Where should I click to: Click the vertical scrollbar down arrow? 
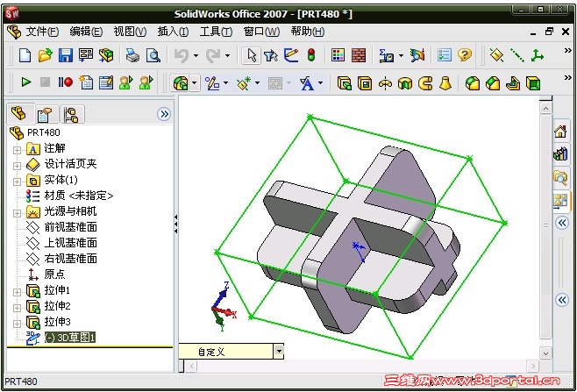(545, 353)
